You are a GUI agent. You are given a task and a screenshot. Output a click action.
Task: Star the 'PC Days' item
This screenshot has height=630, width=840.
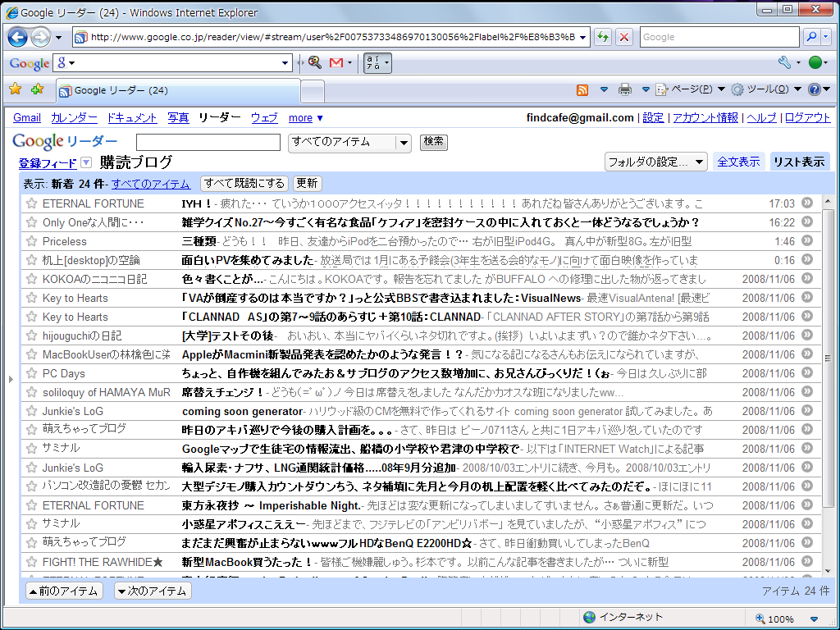(x=32, y=373)
